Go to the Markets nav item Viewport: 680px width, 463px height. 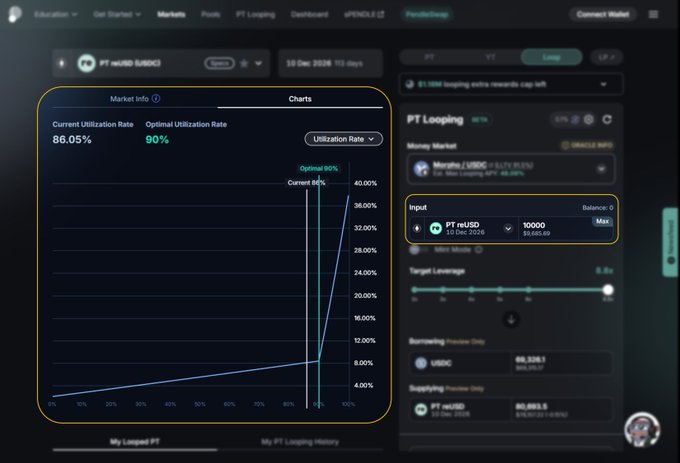(171, 14)
